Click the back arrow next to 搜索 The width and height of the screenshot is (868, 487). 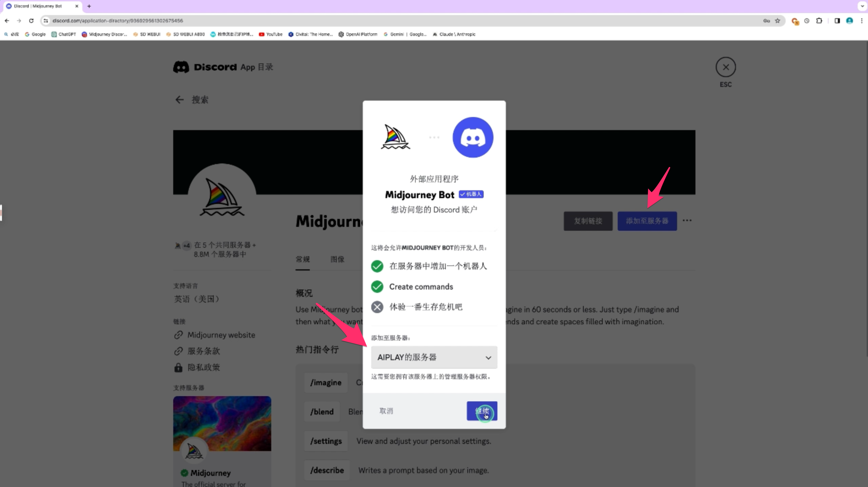coord(180,100)
